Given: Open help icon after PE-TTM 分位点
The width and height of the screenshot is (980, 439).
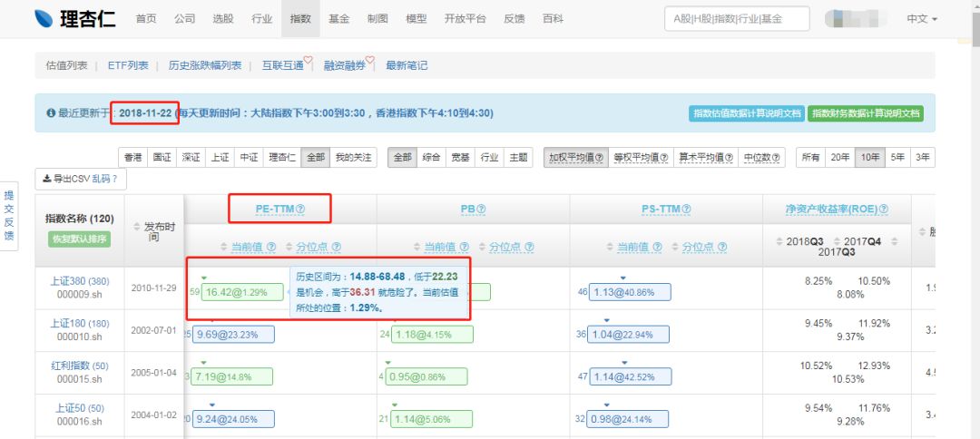Looking at the screenshot, I should coord(337,247).
